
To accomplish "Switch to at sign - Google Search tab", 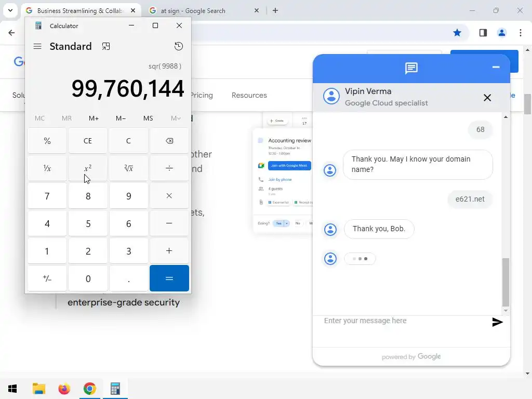I will point(193,11).
